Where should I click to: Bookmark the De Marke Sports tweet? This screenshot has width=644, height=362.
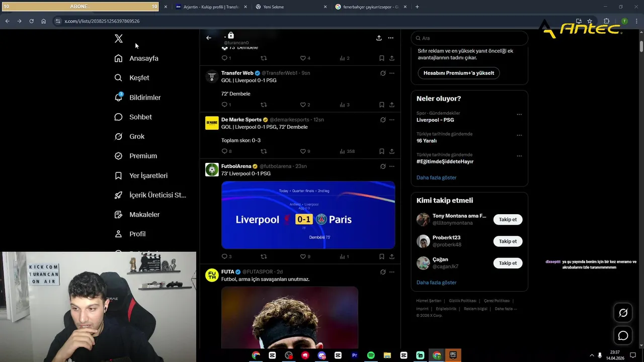tap(382, 151)
